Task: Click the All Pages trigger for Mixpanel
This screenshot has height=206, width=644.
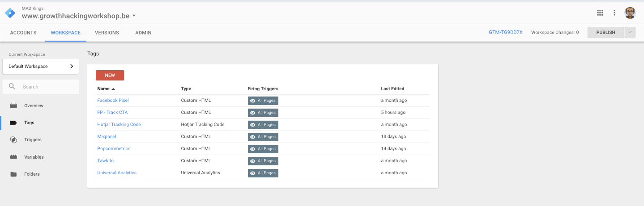Action: (x=263, y=137)
